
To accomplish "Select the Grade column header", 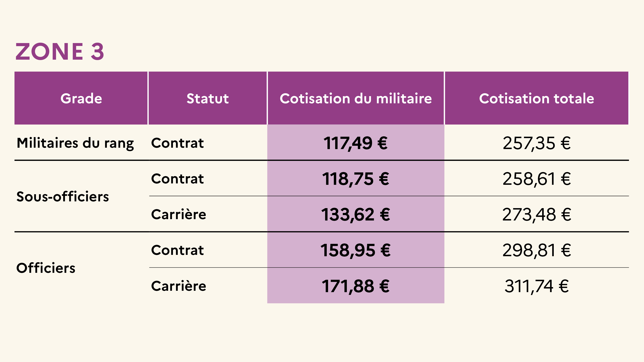I will point(81,98).
